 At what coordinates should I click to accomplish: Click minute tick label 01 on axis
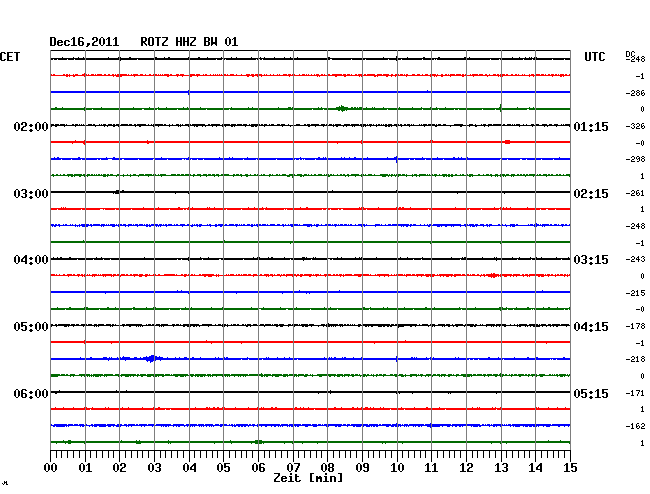[x=85, y=468]
